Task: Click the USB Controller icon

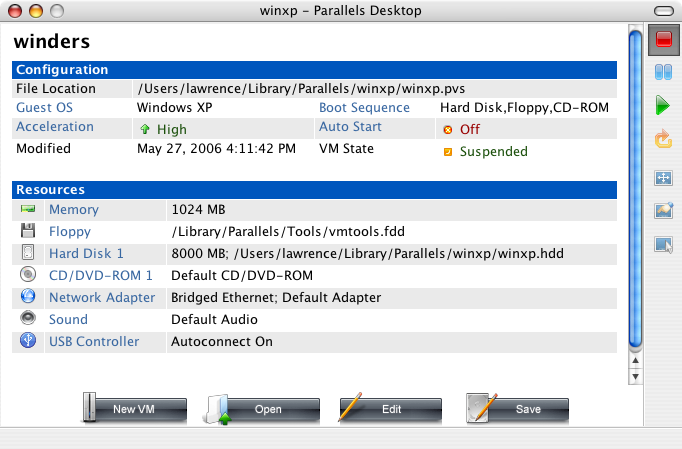Action: (x=28, y=340)
